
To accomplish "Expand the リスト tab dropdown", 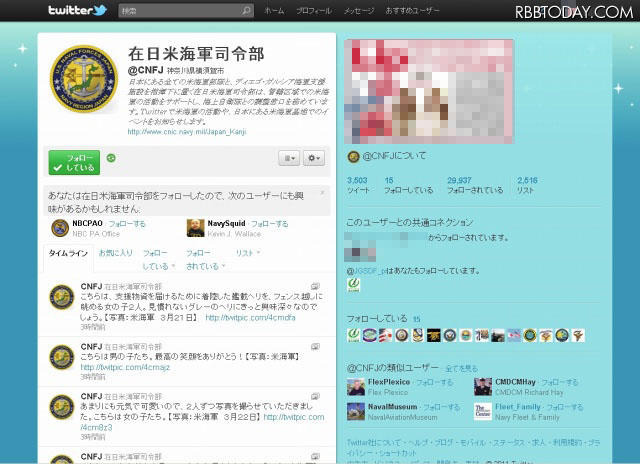I will (x=248, y=253).
